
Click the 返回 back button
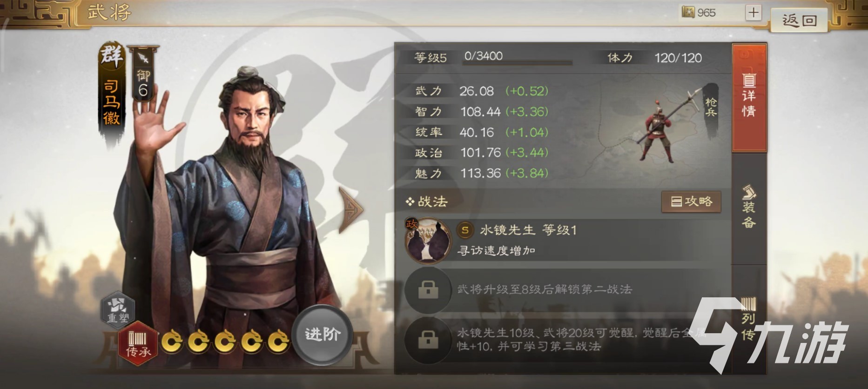pyautogui.click(x=799, y=20)
